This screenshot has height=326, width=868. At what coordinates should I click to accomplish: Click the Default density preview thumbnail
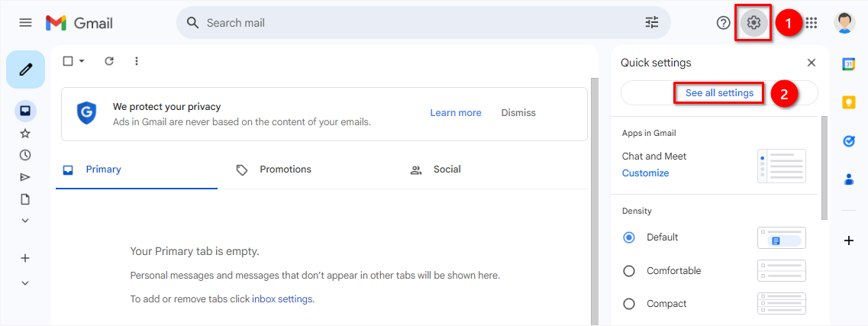782,238
